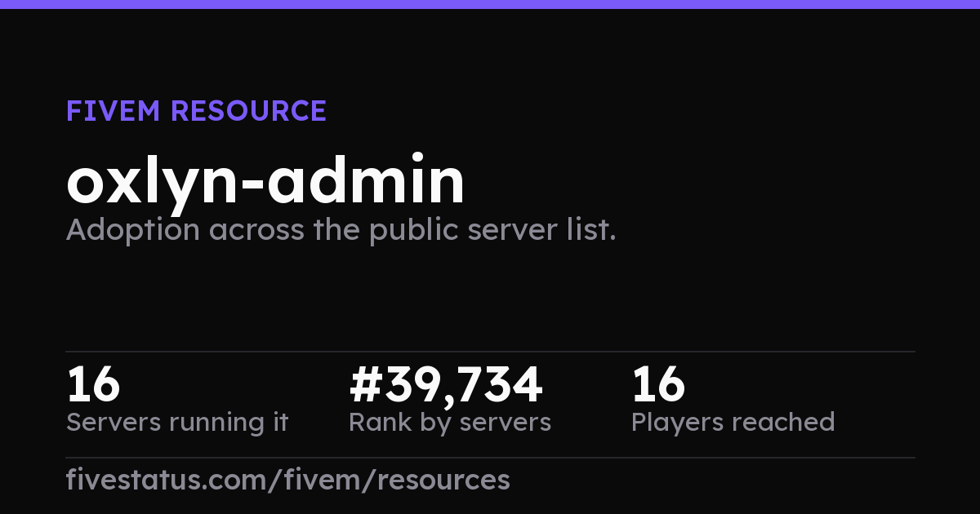This screenshot has width=980, height=514.
Task: Click the 'Servers running it' label
Action: (177, 423)
